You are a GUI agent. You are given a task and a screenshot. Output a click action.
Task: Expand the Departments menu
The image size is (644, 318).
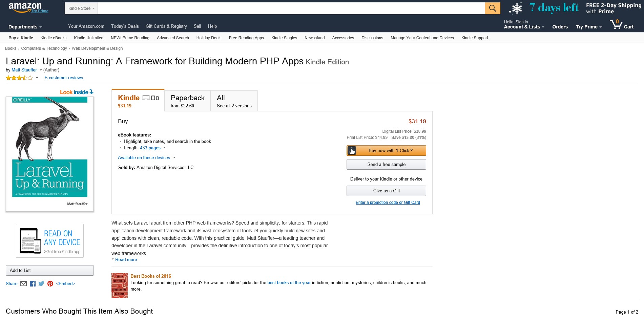coord(25,27)
